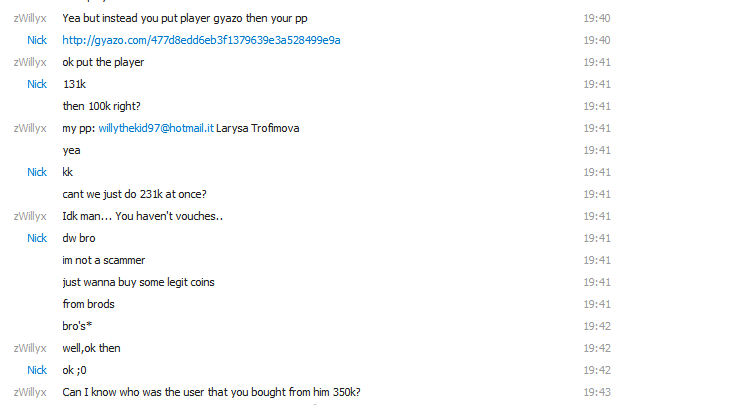Open the gyazo.com link from Nick
Screen dimensions: 747x405
[x=201, y=40]
